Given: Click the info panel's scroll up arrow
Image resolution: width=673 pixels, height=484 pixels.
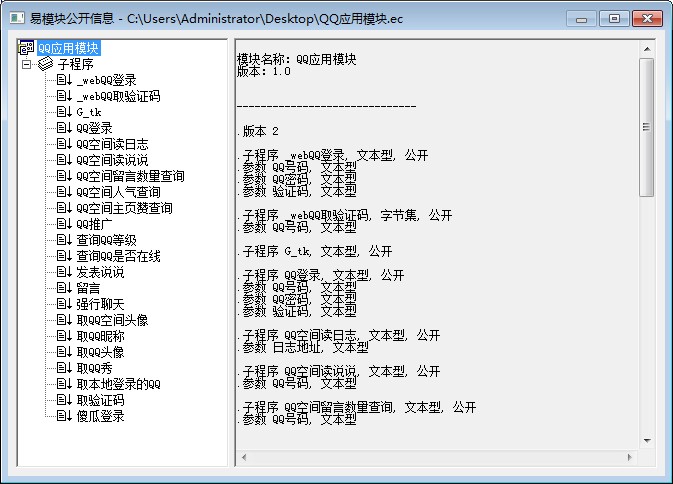Looking at the screenshot, I should tap(647, 49).
